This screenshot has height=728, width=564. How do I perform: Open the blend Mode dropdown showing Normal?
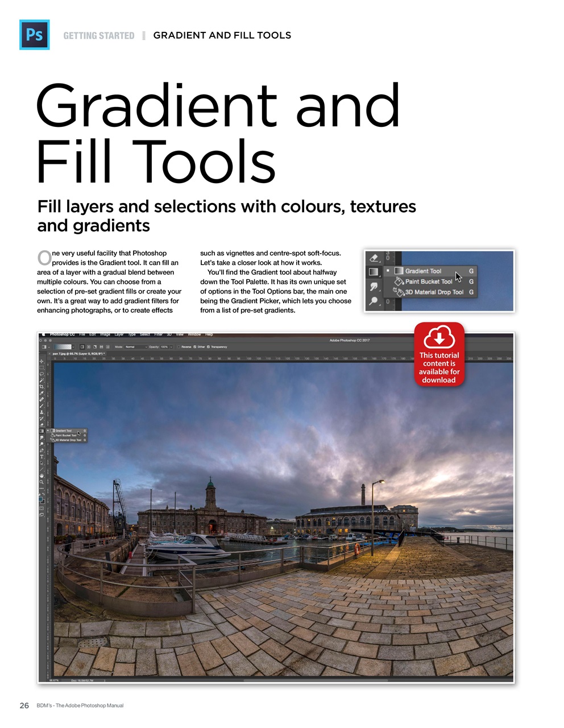coord(135,346)
